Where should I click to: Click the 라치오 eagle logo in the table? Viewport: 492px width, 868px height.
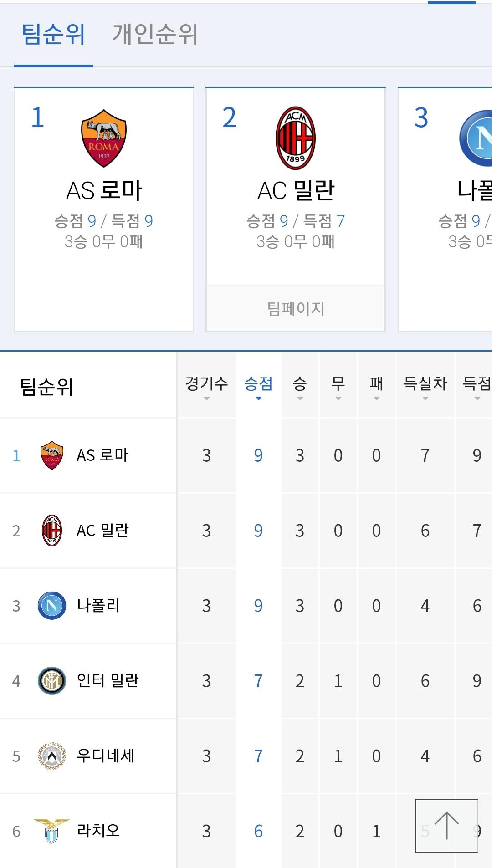pyautogui.click(x=52, y=831)
